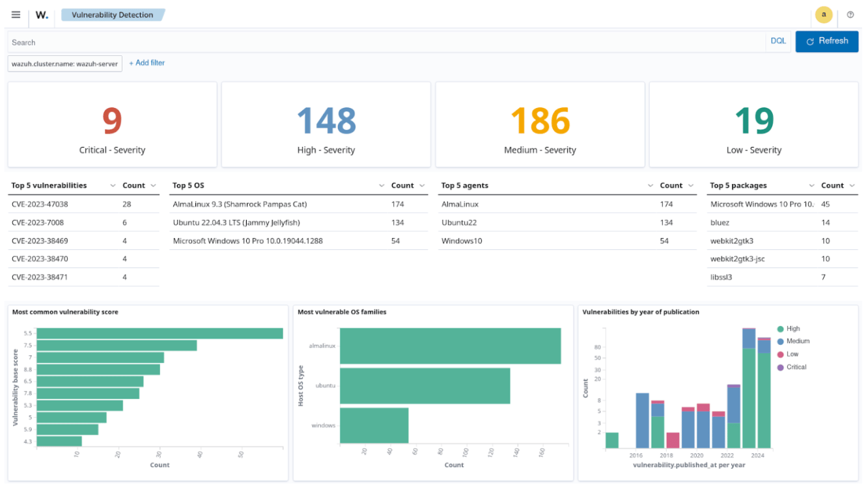Image resolution: width=868 pixels, height=486 pixels.
Task: Expand Top 5 vulnerabilities column options
Action: click(113, 185)
